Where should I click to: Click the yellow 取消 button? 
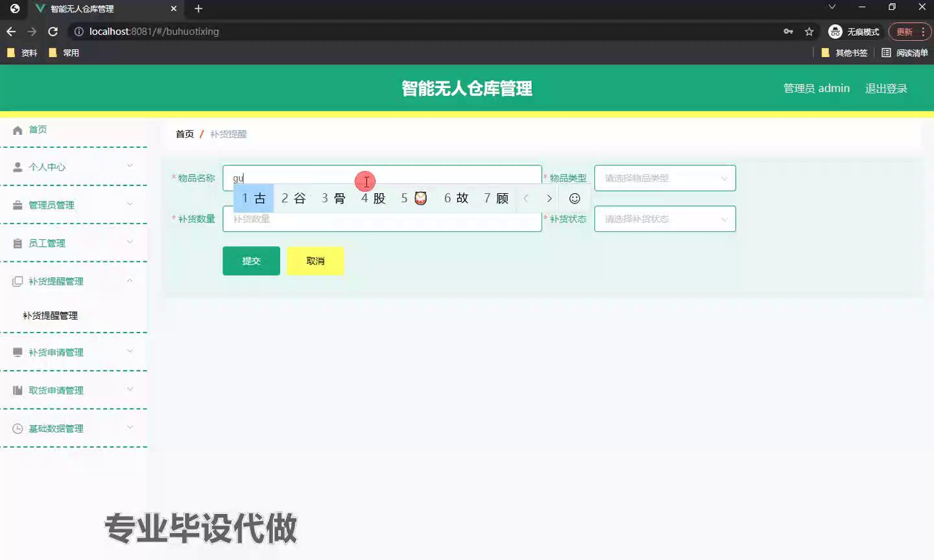(x=315, y=261)
